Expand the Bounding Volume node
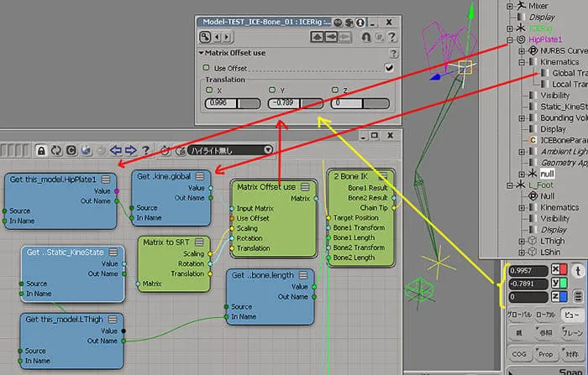The width and height of the screenshot is (588, 375). click(522, 118)
